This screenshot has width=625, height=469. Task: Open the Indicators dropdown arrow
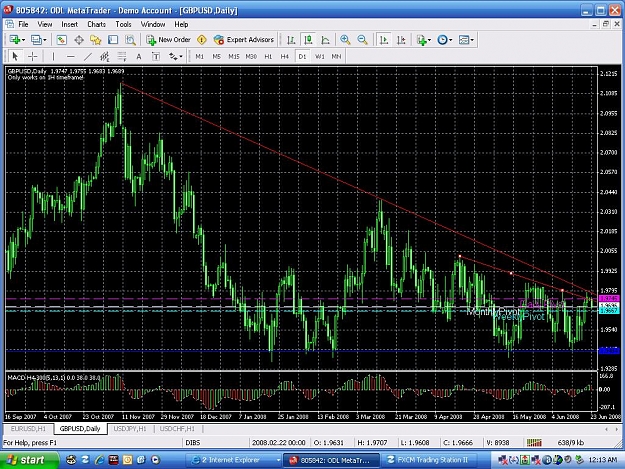(x=429, y=40)
